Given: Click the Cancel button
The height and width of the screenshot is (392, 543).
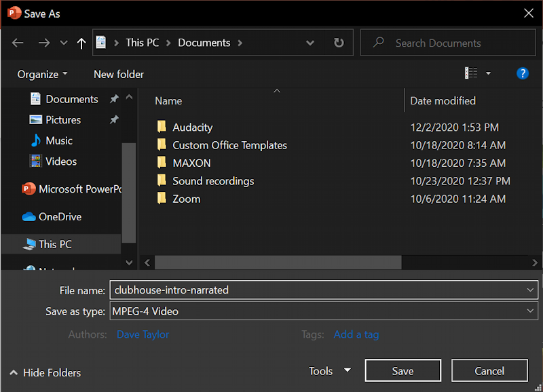Looking at the screenshot, I should tap(489, 371).
